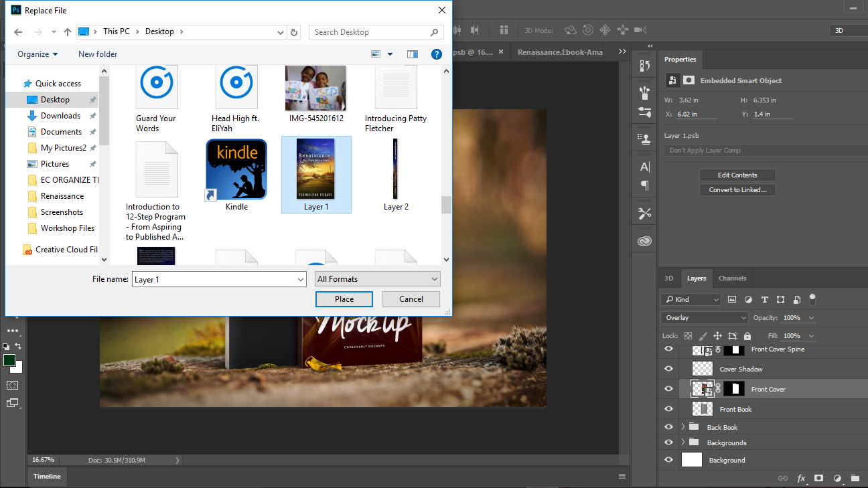Image resolution: width=868 pixels, height=488 pixels.
Task: Open the History panel icon
Action: pos(644,66)
